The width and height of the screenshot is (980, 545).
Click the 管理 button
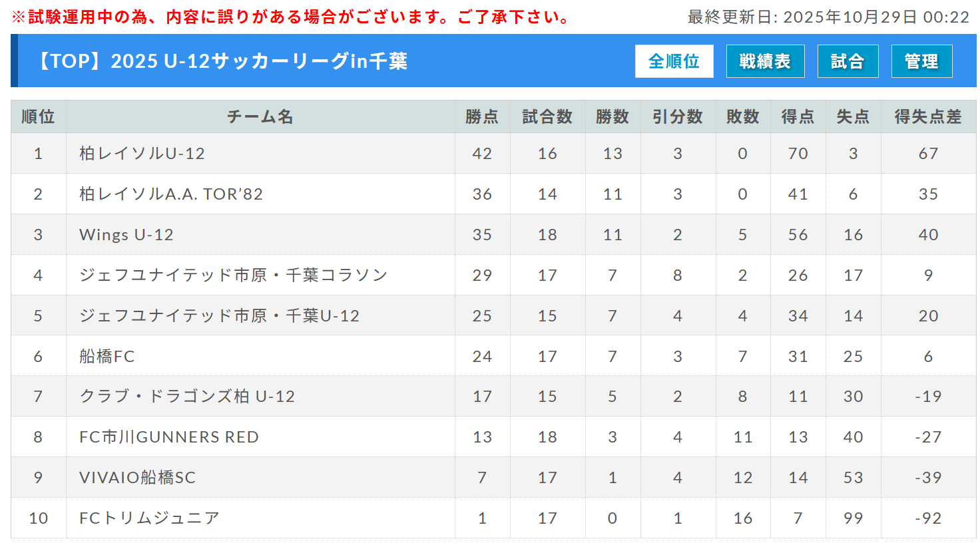921,61
